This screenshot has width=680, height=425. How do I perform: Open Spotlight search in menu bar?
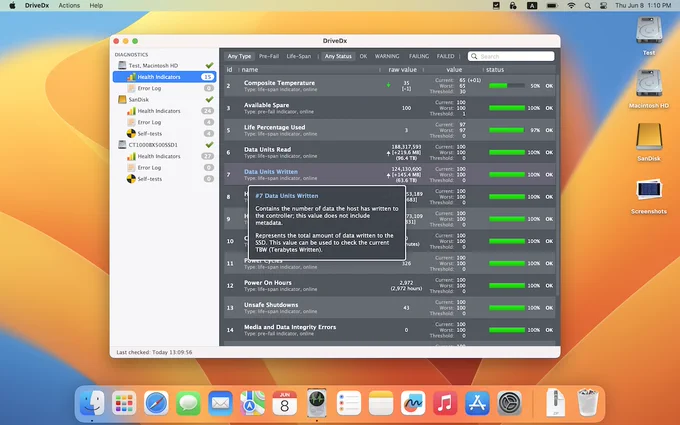(588, 6)
